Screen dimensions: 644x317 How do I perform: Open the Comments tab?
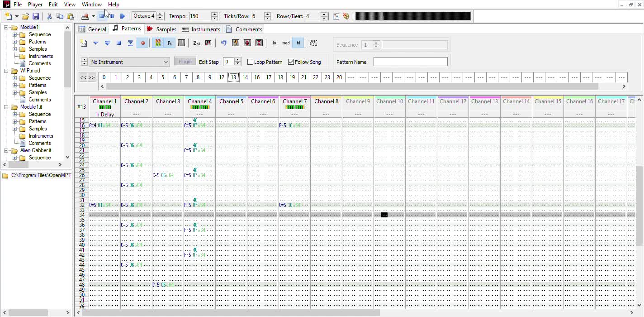244,29
